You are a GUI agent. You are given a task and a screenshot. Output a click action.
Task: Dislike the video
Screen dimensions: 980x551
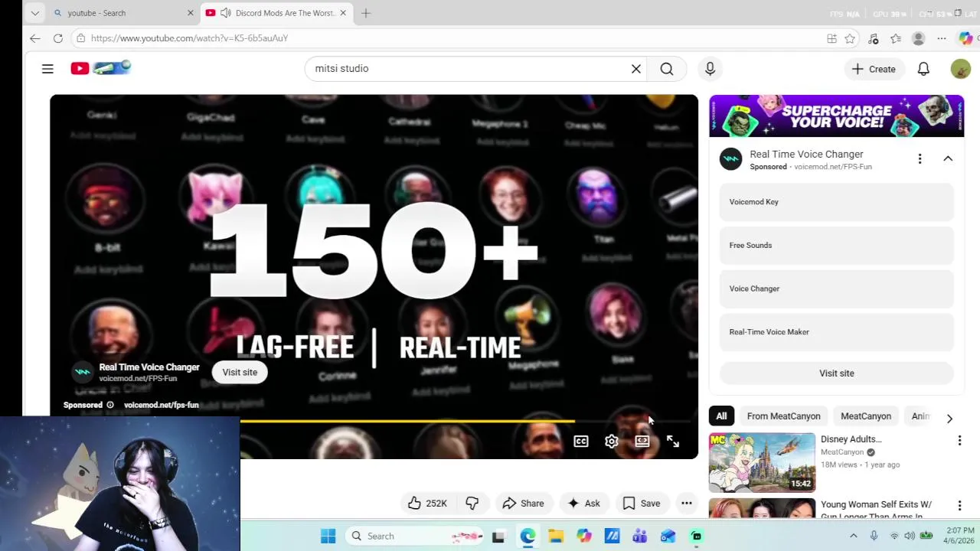[472, 503]
